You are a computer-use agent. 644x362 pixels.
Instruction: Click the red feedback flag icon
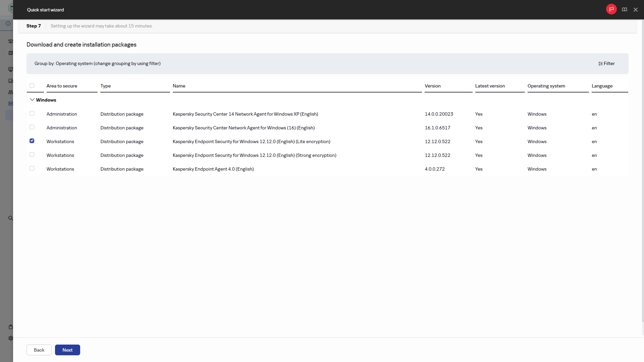pos(611,9)
